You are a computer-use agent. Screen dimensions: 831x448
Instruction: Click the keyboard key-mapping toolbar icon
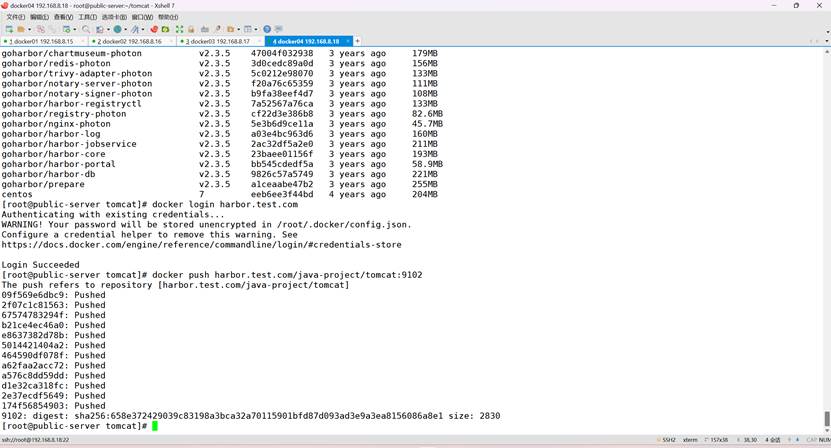point(205,29)
